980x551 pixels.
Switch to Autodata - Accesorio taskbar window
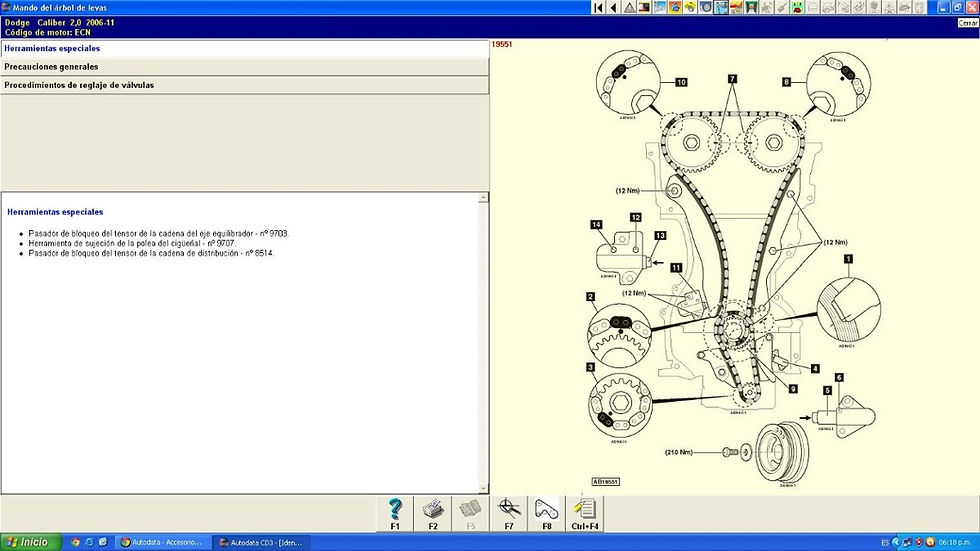[x=162, y=542]
